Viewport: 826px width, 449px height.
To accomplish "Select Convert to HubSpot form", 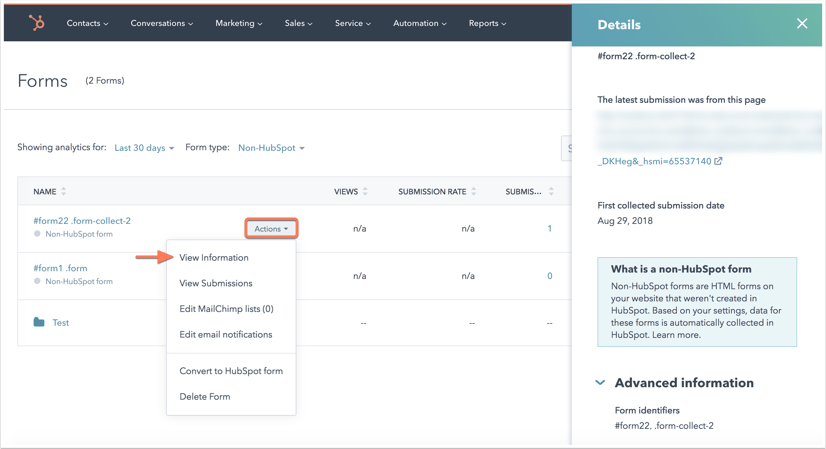I will tap(231, 371).
